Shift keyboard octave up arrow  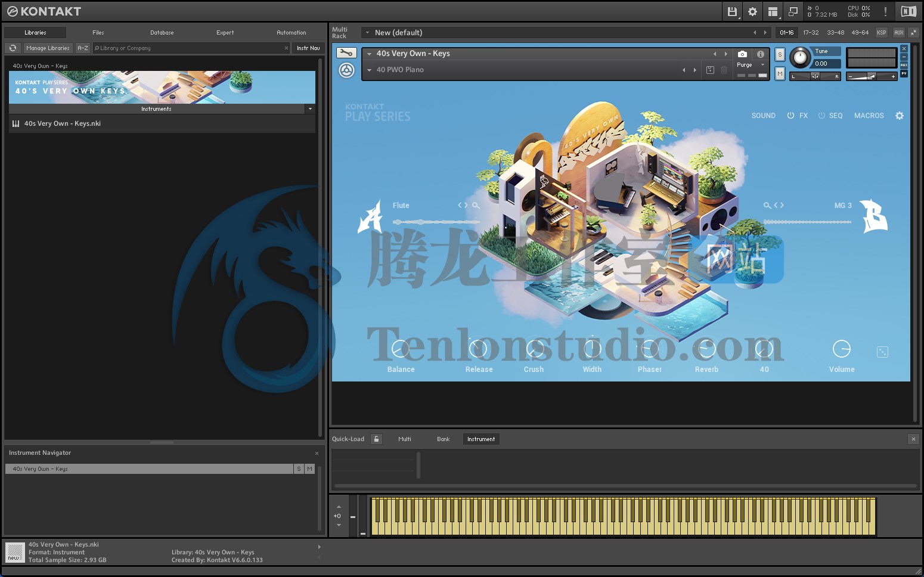tap(339, 507)
